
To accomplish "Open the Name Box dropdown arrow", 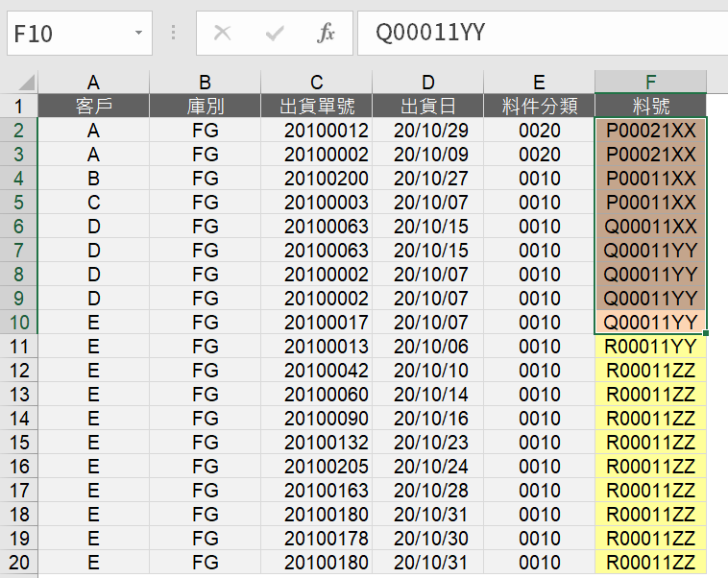I will click(x=138, y=33).
